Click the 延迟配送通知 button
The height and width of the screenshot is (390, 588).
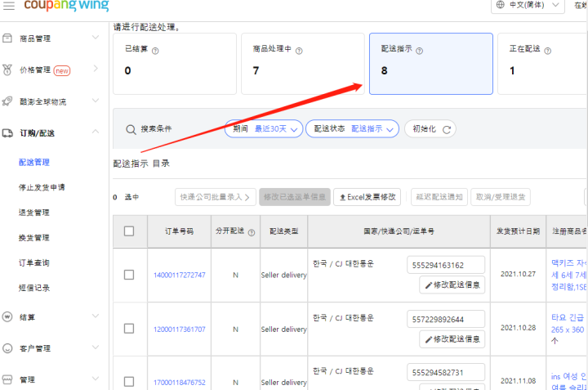[439, 197]
